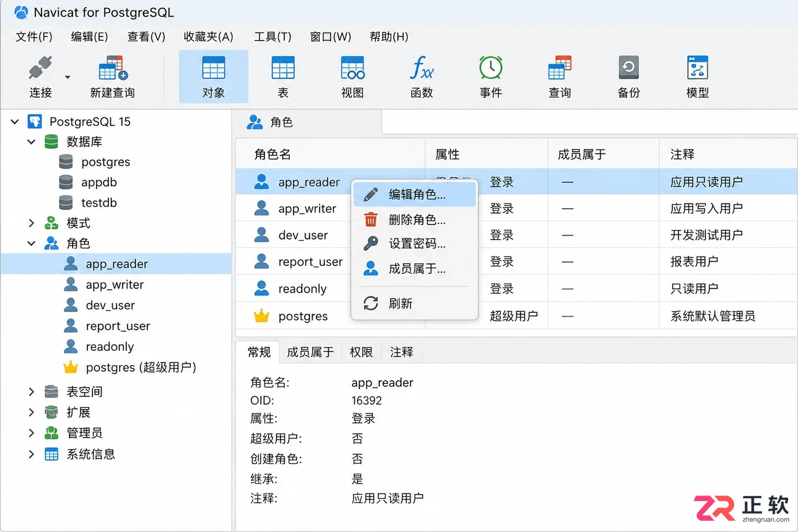Collapse the 数据库 tree node
The width and height of the screenshot is (798, 532).
pos(32,142)
